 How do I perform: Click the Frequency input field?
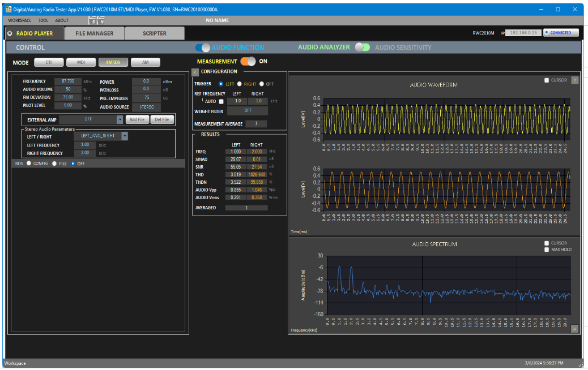(x=67, y=81)
